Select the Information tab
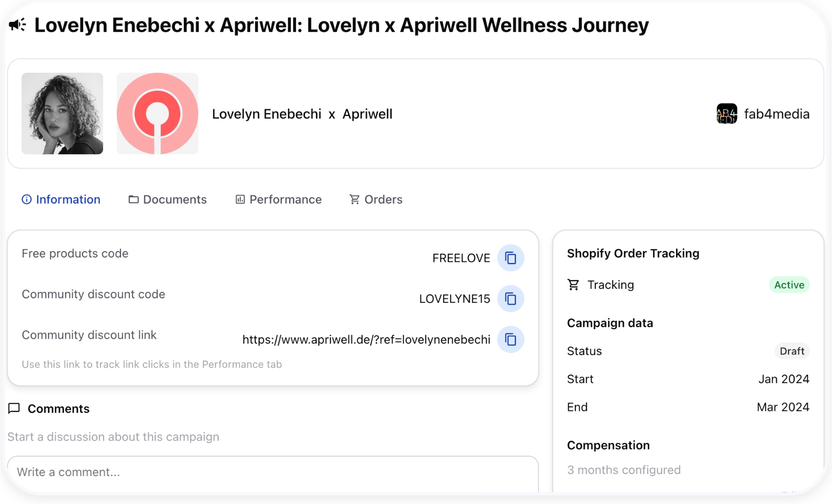This screenshot has height=504, width=832. pyautogui.click(x=61, y=200)
